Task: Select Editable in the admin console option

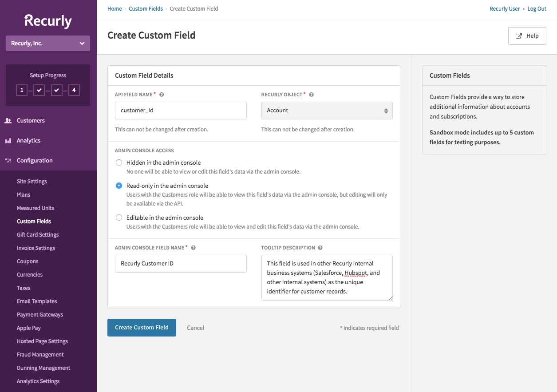Action: click(x=119, y=218)
